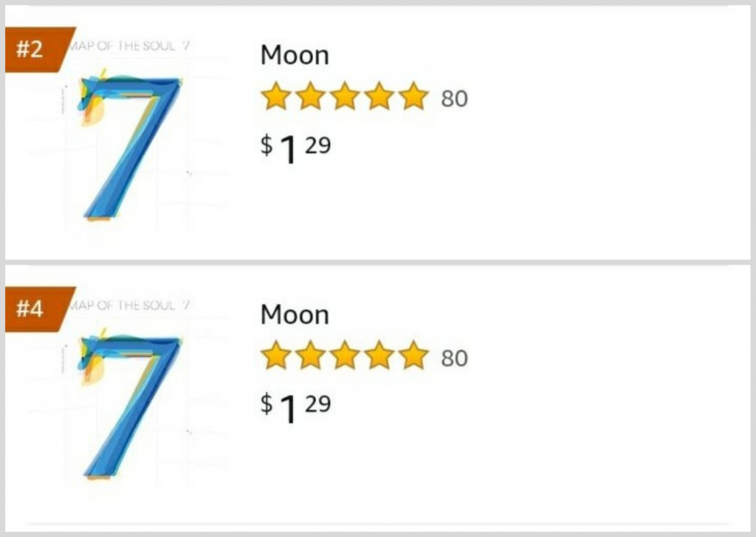View the 80 reviews for #2 listing

[x=454, y=99]
